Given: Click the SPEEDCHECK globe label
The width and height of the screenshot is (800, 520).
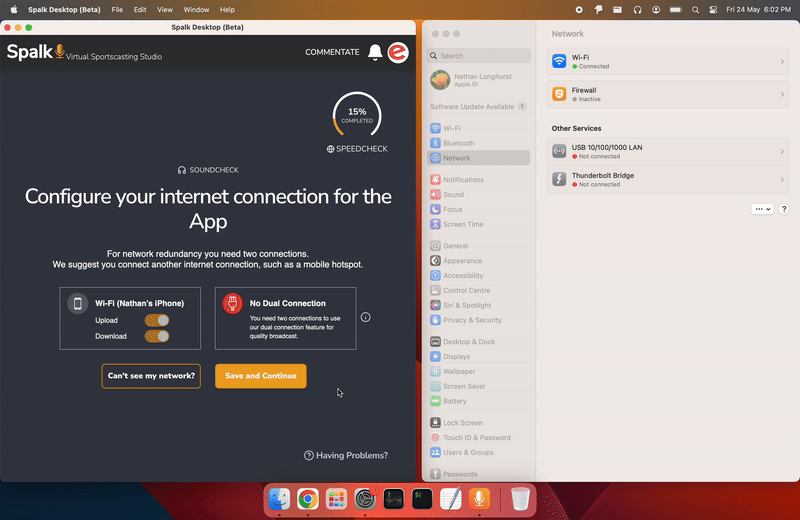Looking at the screenshot, I should (357, 149).
